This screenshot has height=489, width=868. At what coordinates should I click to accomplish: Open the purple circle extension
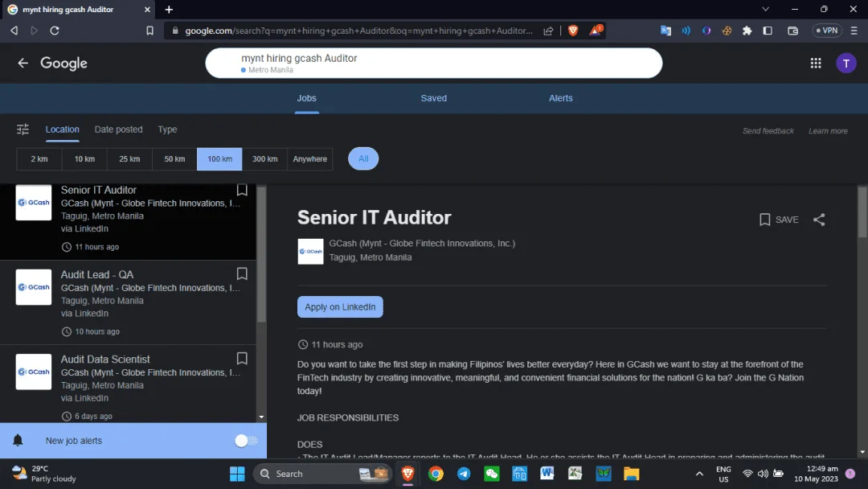pyautogui.click(x=706, y=31)
